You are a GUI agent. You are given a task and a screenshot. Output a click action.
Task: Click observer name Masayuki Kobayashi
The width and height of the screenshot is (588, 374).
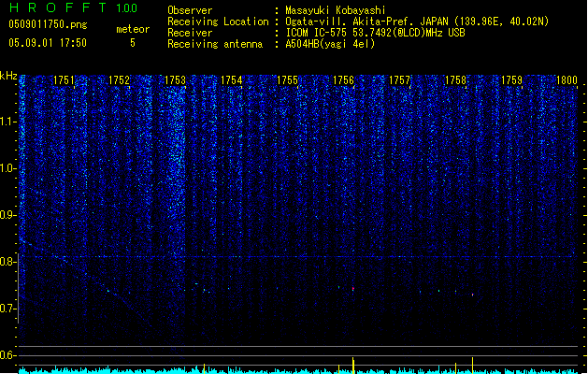(336, 10)
